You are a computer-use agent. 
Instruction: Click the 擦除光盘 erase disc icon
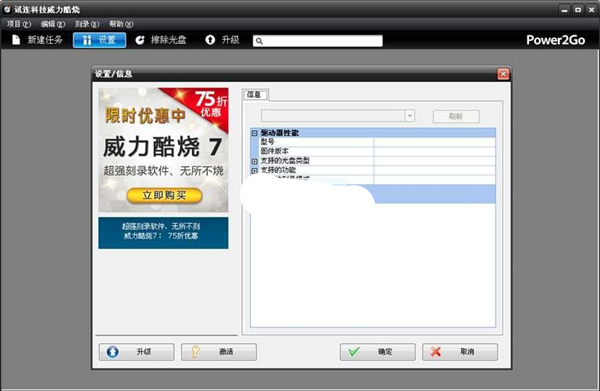click(140, 40)
